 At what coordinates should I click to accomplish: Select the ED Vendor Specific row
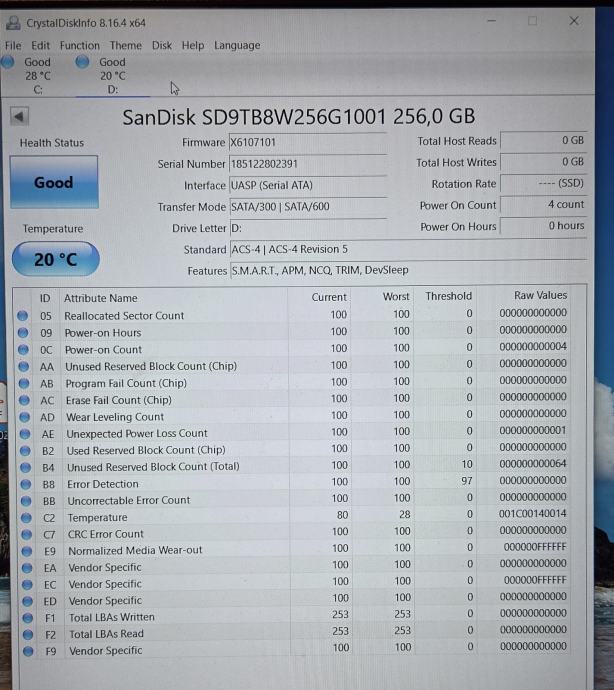pos(296,601)
